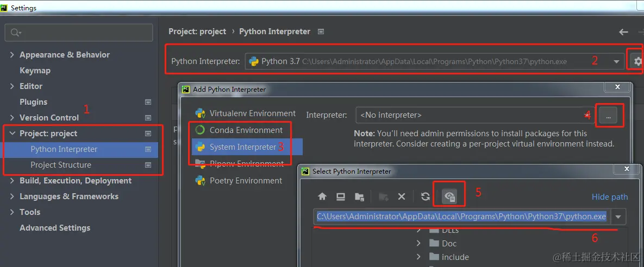Click the back navigation arrow in Settings

pyautogui.click(x=623, y=32)
